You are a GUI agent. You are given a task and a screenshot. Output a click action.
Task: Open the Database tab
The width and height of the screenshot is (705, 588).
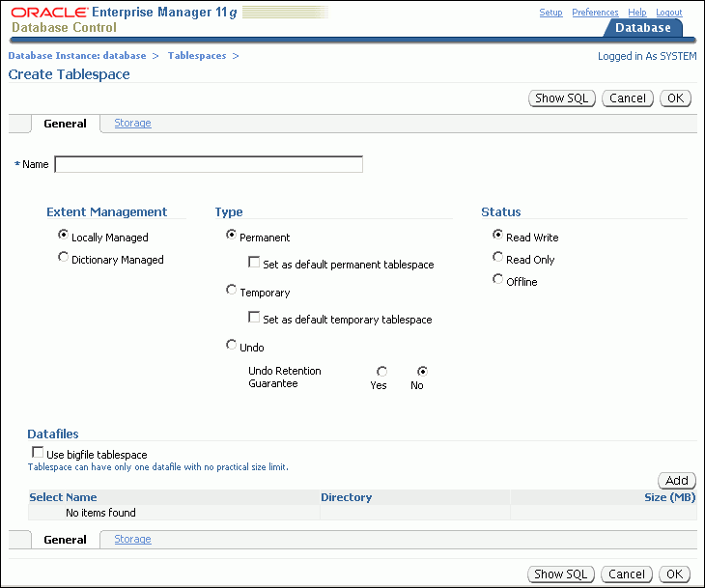point(642,28)
